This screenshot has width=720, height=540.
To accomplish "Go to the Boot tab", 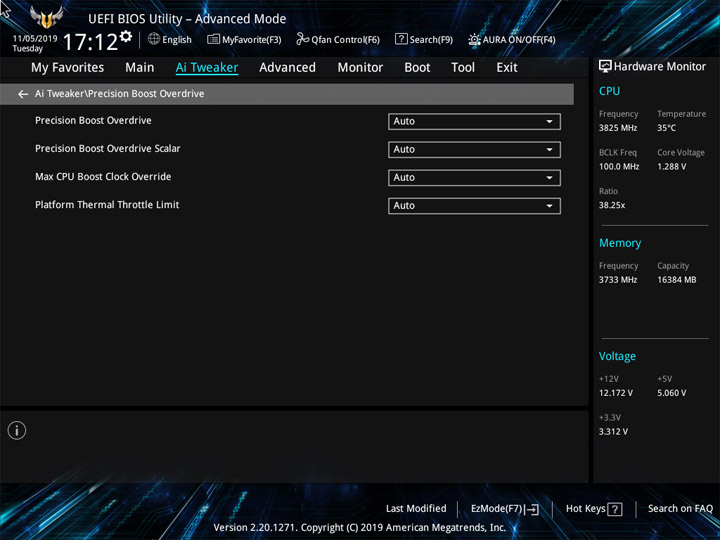I will (417, 68).
